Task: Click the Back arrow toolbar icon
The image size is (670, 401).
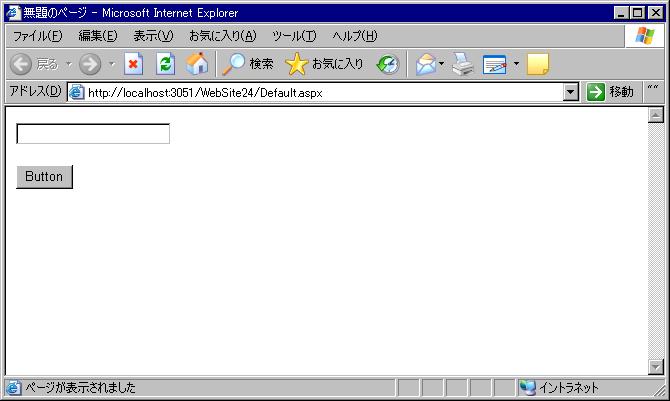Action: click(x=21, y=64)
